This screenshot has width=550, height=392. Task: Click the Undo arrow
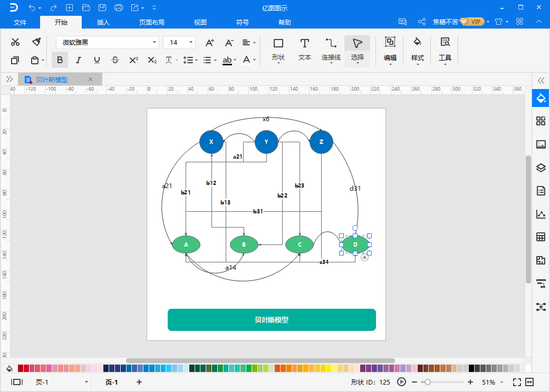(32, 8)
